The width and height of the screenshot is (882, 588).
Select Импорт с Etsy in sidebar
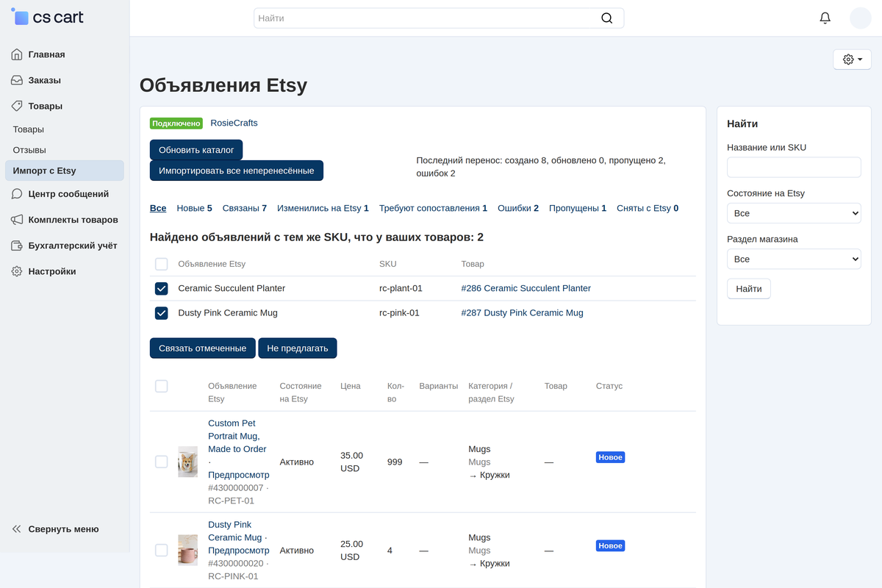click(x=65, y=171)
